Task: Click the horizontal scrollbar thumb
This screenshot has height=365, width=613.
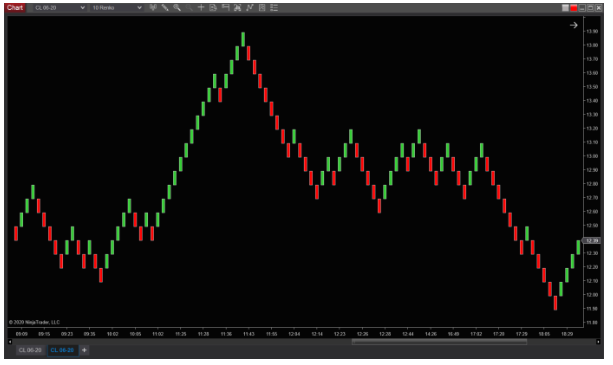Action: tap(439, 342)
